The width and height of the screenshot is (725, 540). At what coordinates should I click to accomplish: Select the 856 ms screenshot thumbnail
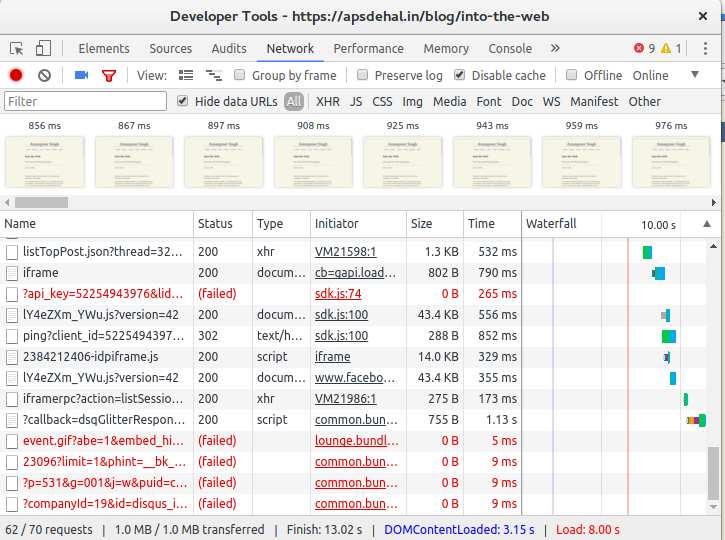point(45,161)
